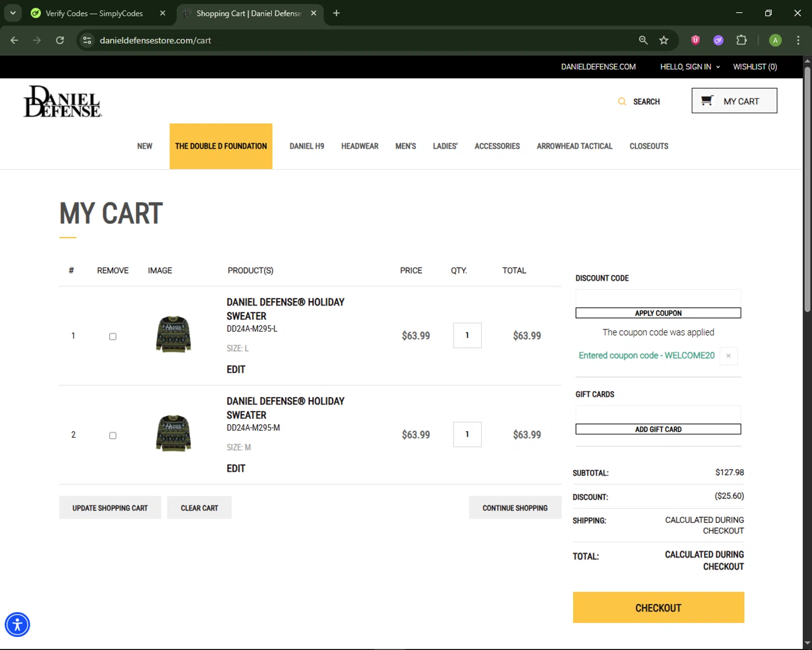The width and height of the screenshot is (812, 650).
Task: Open the Headwear menu item
Action: [359, 146]
